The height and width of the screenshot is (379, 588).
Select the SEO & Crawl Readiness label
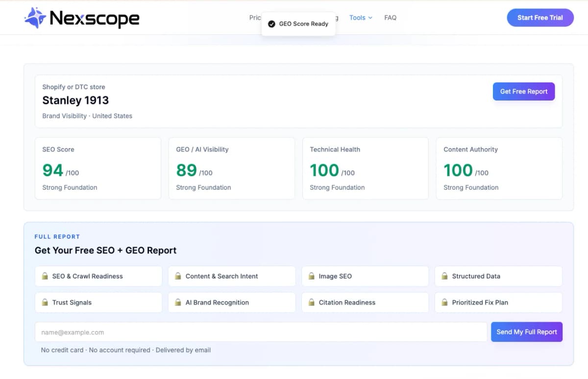coord(88,276)
